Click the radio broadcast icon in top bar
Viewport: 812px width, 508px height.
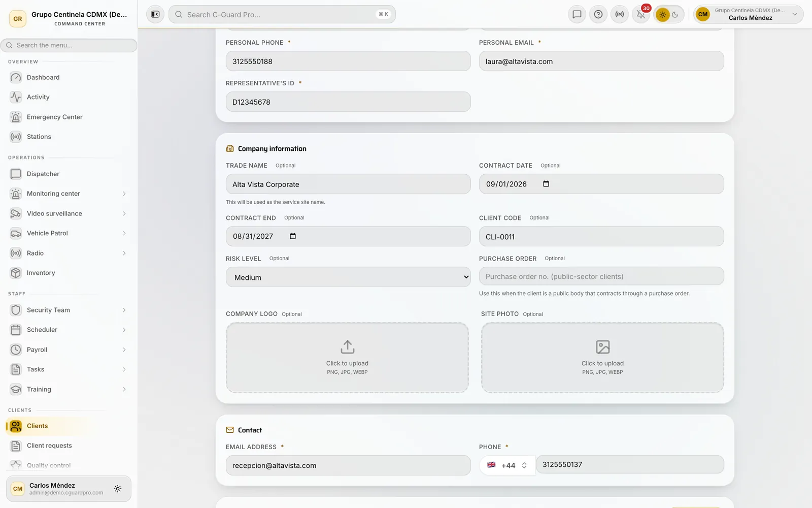tap(620, 14)
